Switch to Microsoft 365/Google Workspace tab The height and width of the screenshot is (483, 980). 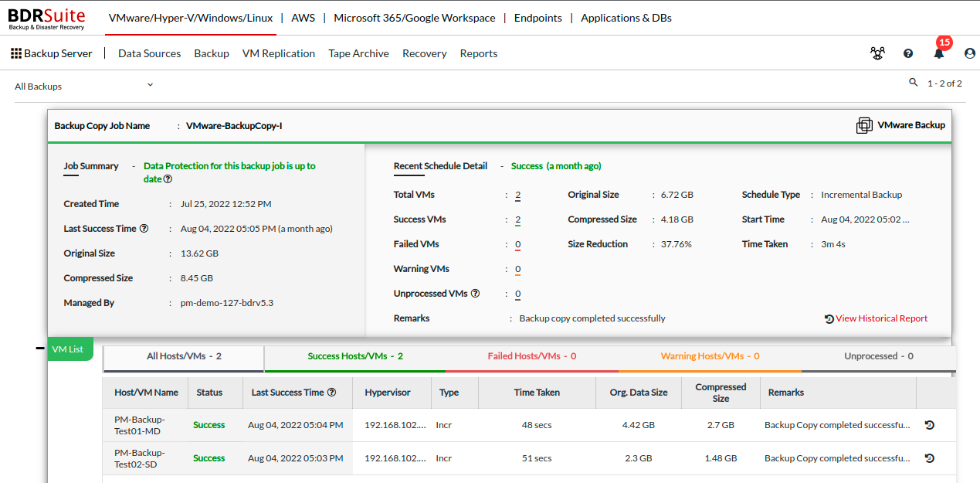[x=415, y=18]
